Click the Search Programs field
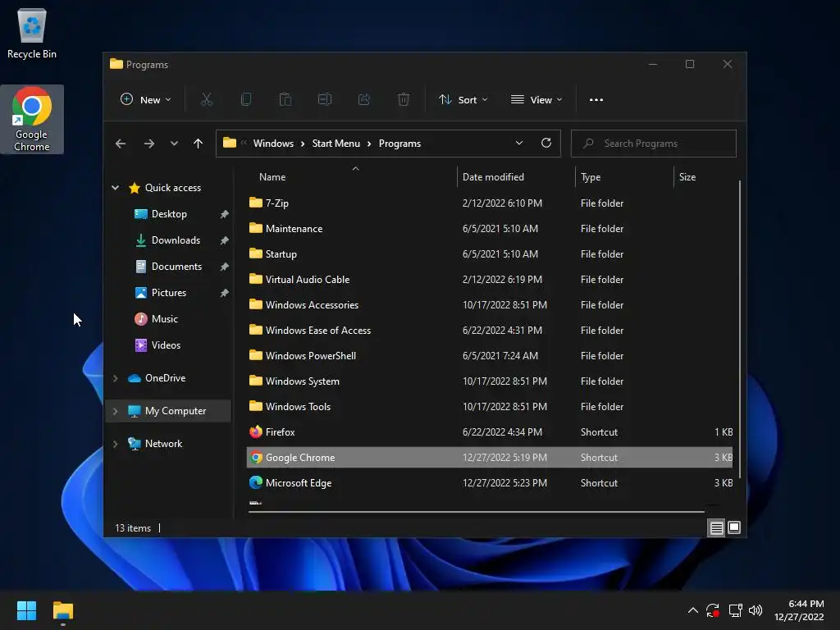The width and height of the screenshot is (840, 630). click(654, 144)
